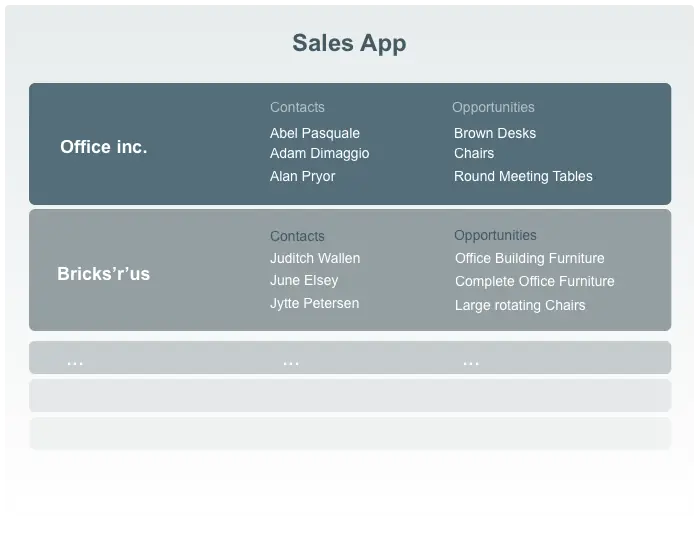Select contact June Elsey
This screenshot has height=535, width=700.
point(304,280)
